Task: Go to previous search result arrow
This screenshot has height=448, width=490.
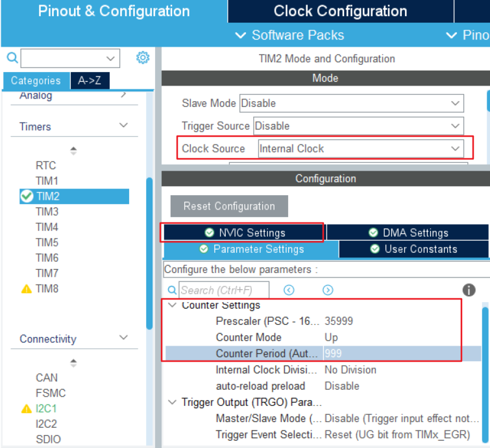Action: coord(289,290)
